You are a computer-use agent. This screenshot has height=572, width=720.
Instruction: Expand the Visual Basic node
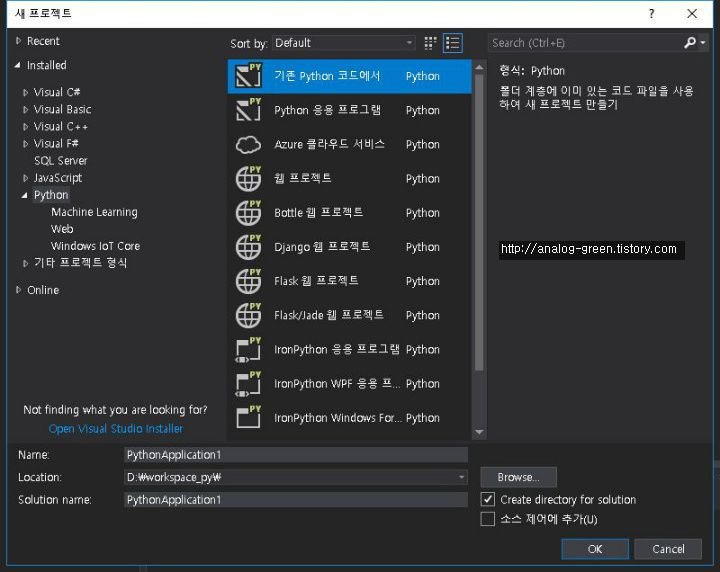(x=25, y=109)
